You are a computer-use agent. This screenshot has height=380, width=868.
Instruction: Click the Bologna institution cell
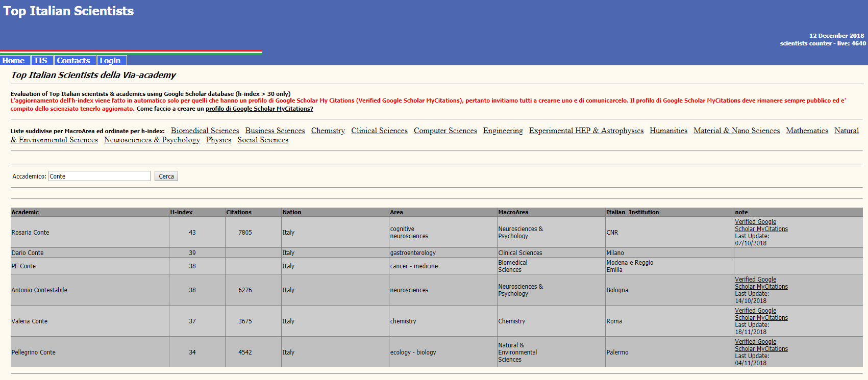click(669, 290)
